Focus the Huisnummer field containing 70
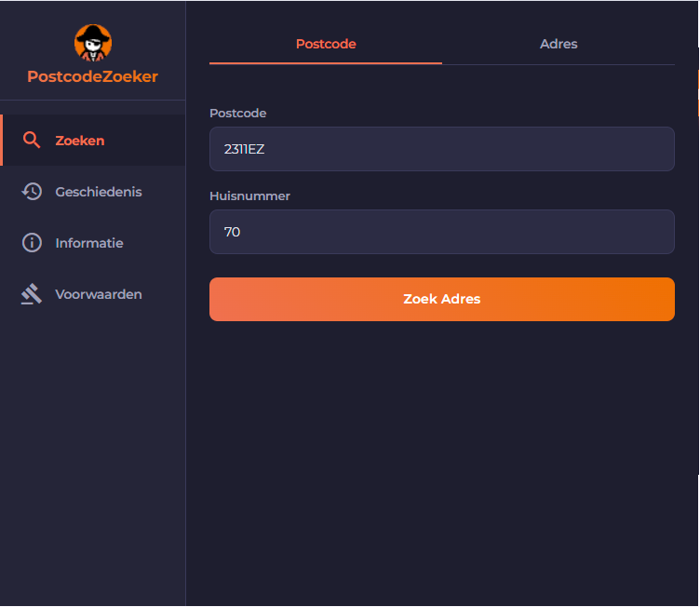700x607 pixels. (x=441, y=232)
